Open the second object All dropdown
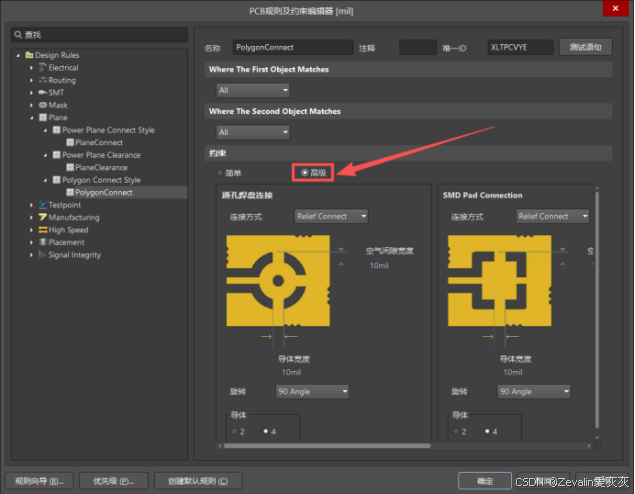The height and width of the screenshot is (494, 635). [253, 132]
